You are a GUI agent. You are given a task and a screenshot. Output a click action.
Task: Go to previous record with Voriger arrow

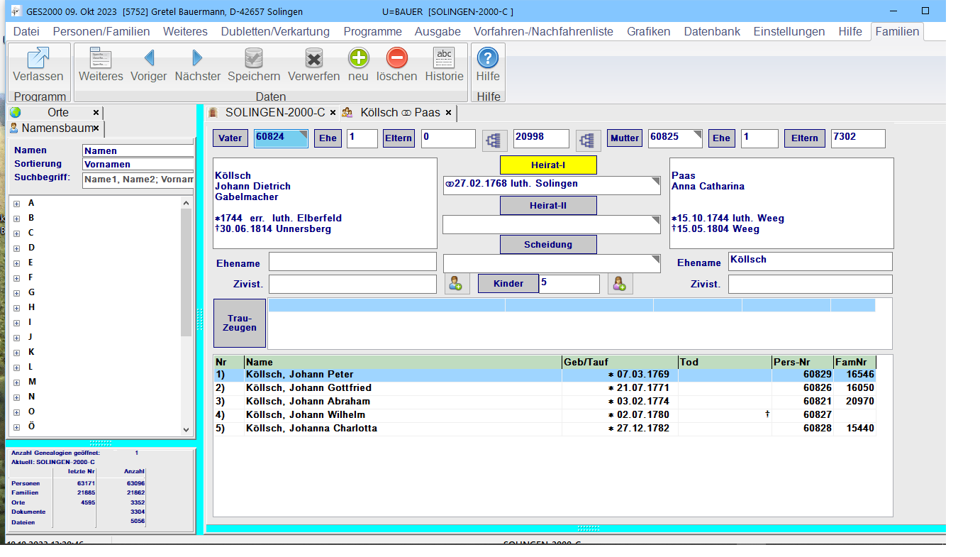point(149,58)
